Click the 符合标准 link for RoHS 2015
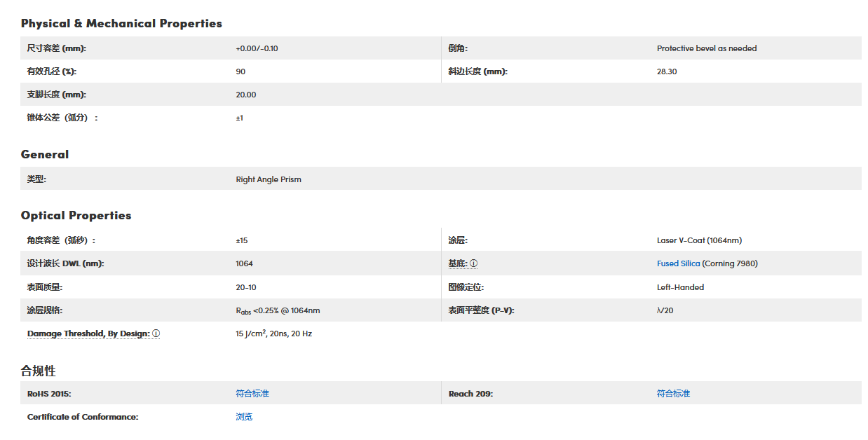Image resolution: width=868 pixels, height=440 pixels. click(252, 394)
